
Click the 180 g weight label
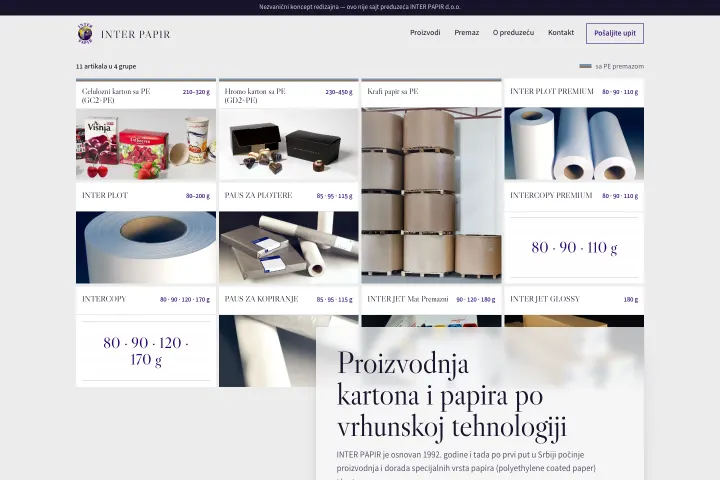631,299
